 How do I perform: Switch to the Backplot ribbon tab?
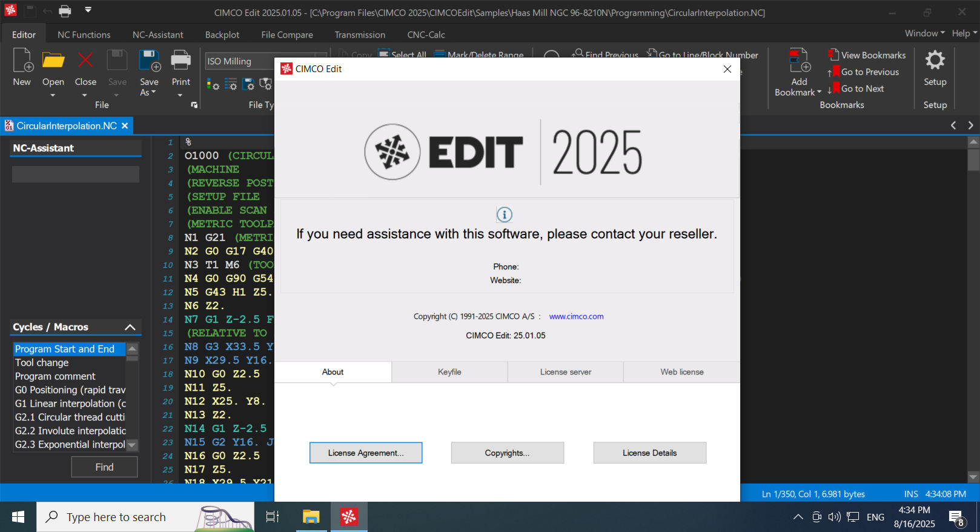pyautogui.click(x=222, y=35)
